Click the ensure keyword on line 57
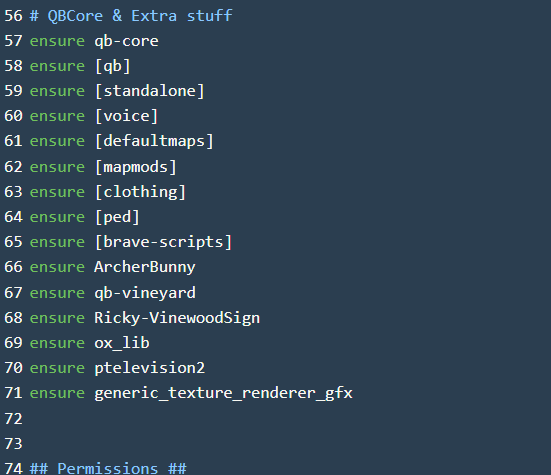Screen dimensions: 551x475 [x=57, y=41]
